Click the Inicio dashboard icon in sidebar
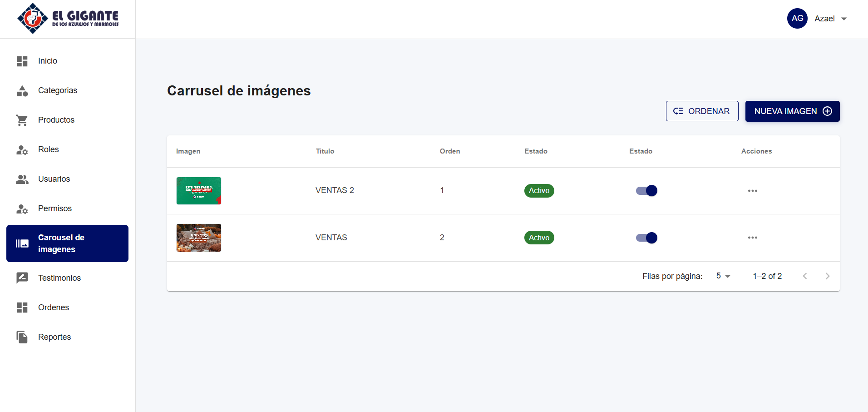868x412 pixels. tap(22, 61)
